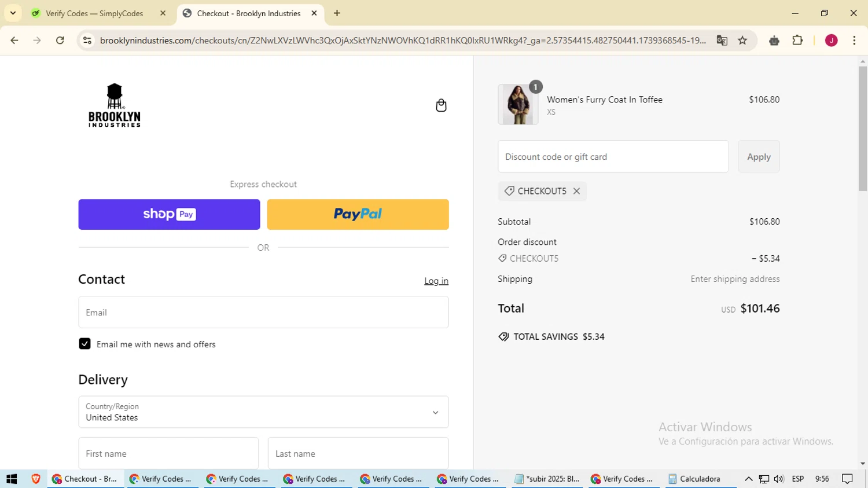Open the Windows Start menu
The height and width of the screenshot is (488, 868).
[x=12, y=479]
